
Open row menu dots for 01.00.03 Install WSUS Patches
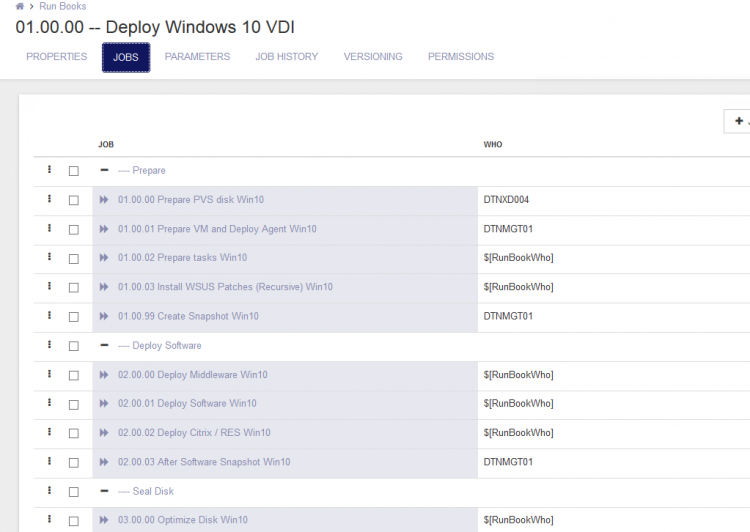[x=49, y=287]
